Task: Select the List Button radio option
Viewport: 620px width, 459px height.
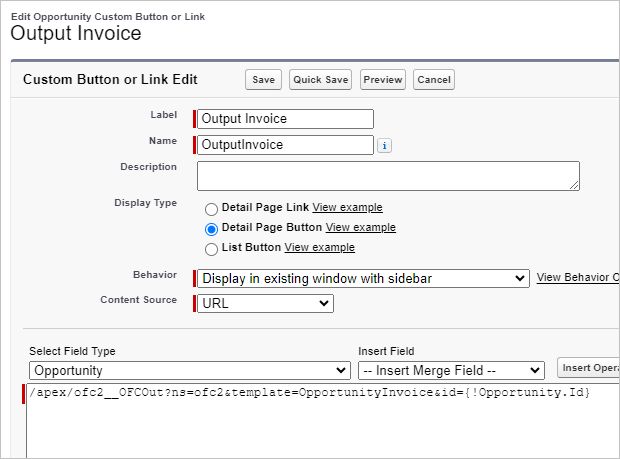Action: tap(211, 249)
